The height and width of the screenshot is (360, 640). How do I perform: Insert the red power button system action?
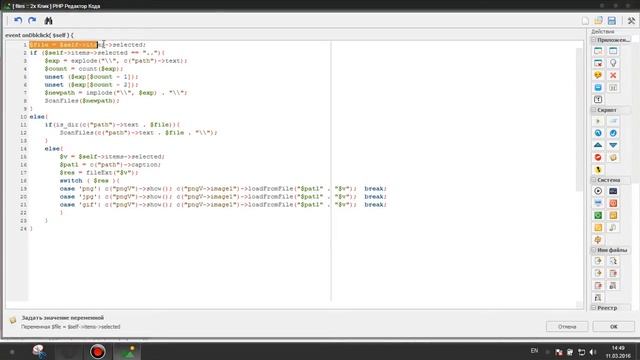pos(613,203)
